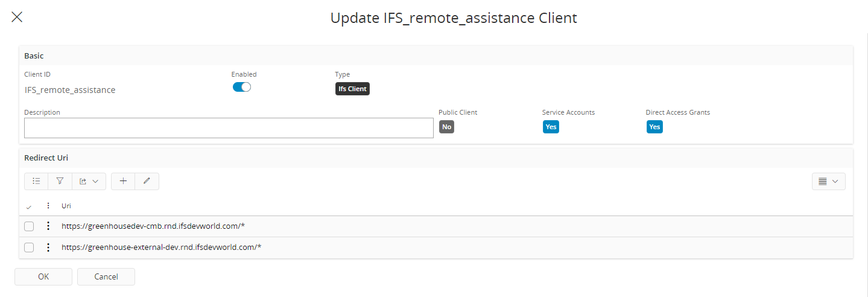Screen dimensions: 868x297
Task: Click three-dot column menu in table header
Action: point(48,206)
